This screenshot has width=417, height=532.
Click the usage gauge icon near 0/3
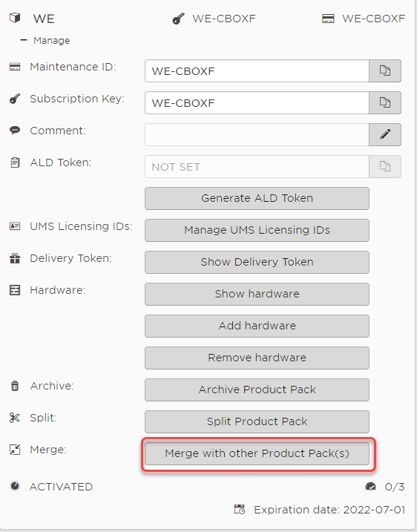click(x=370, y=487)
